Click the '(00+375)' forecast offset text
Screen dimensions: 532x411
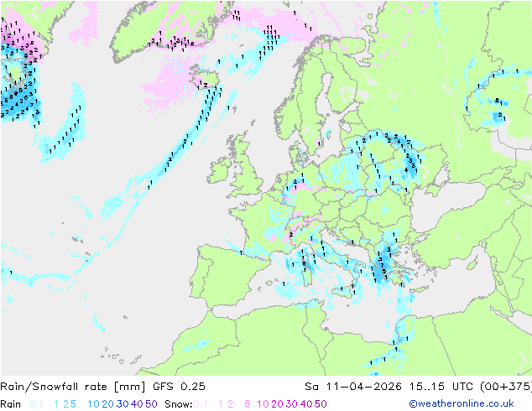506,387
